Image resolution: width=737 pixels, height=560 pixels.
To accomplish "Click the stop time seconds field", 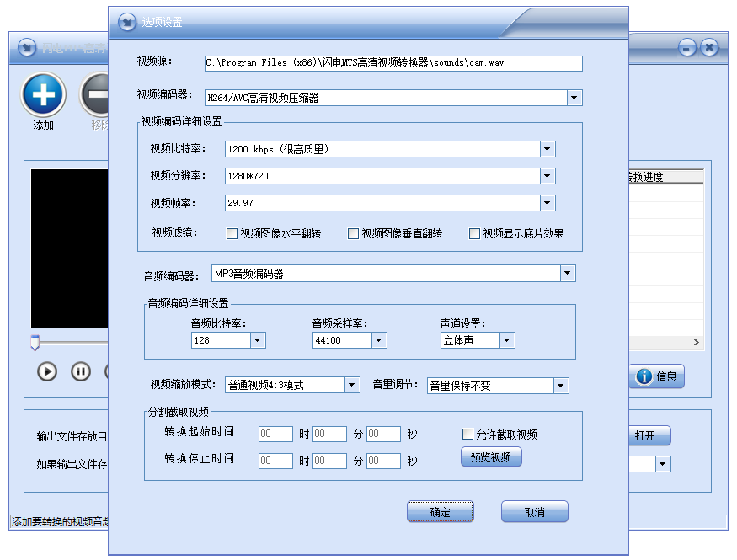I will pyautogui.click(x=383, y=461).
